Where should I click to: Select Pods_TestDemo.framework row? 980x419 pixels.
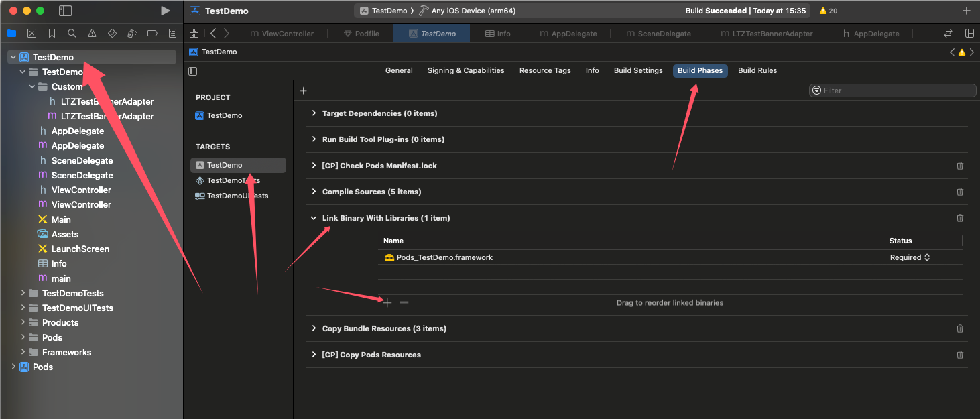point(670,257)
